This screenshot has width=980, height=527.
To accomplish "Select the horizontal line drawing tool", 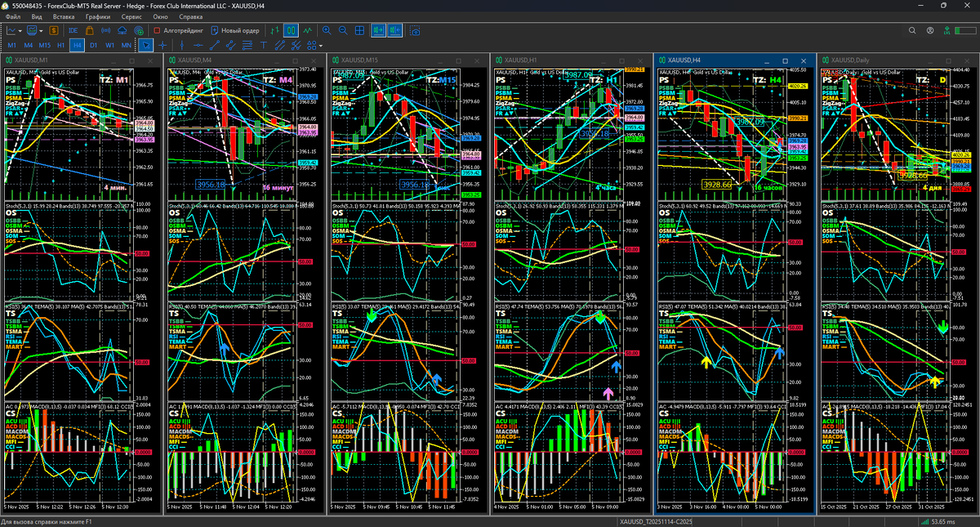I will [198, 45].
